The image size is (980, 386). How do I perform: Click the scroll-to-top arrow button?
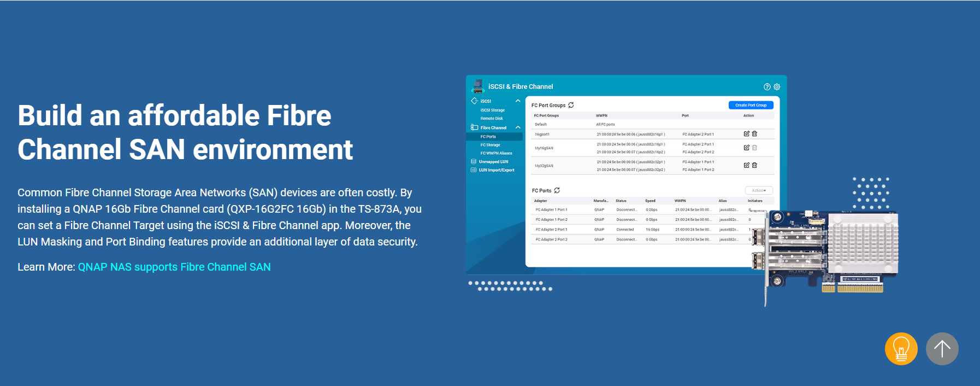tap(942, 349)
